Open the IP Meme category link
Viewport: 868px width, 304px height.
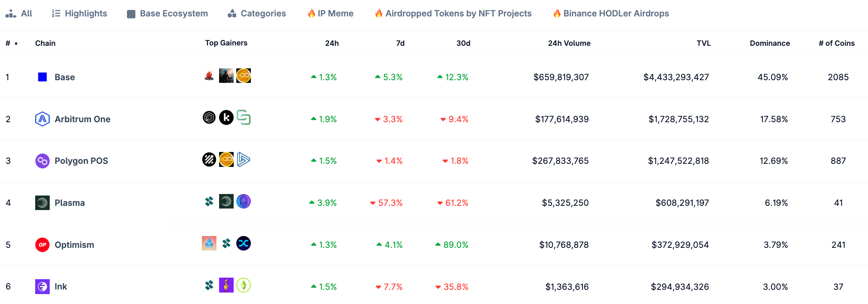coord(330,14)
